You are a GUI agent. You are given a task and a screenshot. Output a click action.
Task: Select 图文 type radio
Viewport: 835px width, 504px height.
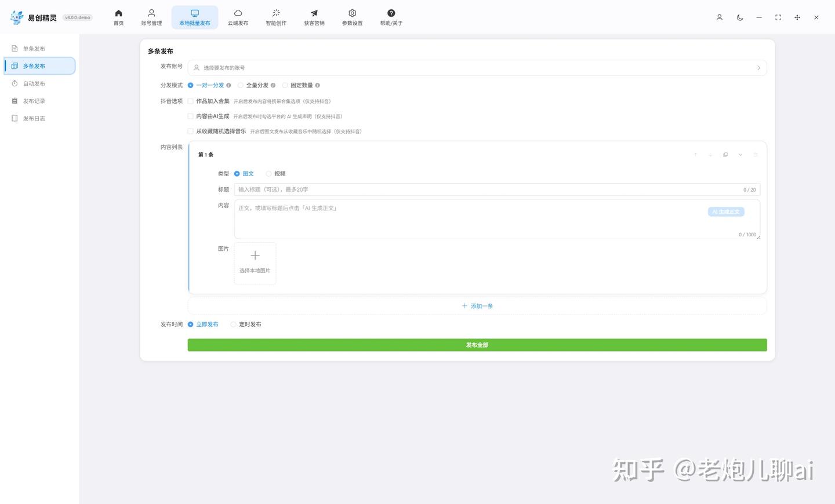[237, 174]
